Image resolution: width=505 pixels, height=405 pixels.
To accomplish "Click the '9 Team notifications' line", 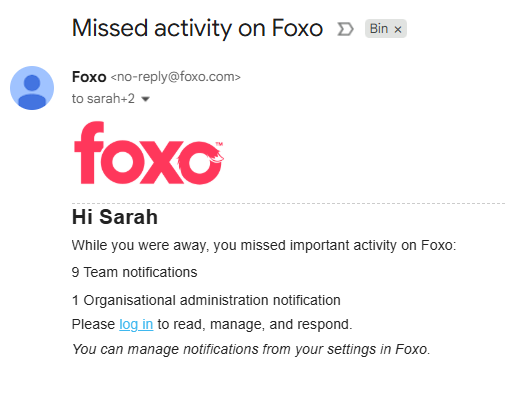I will click(134, 272).
